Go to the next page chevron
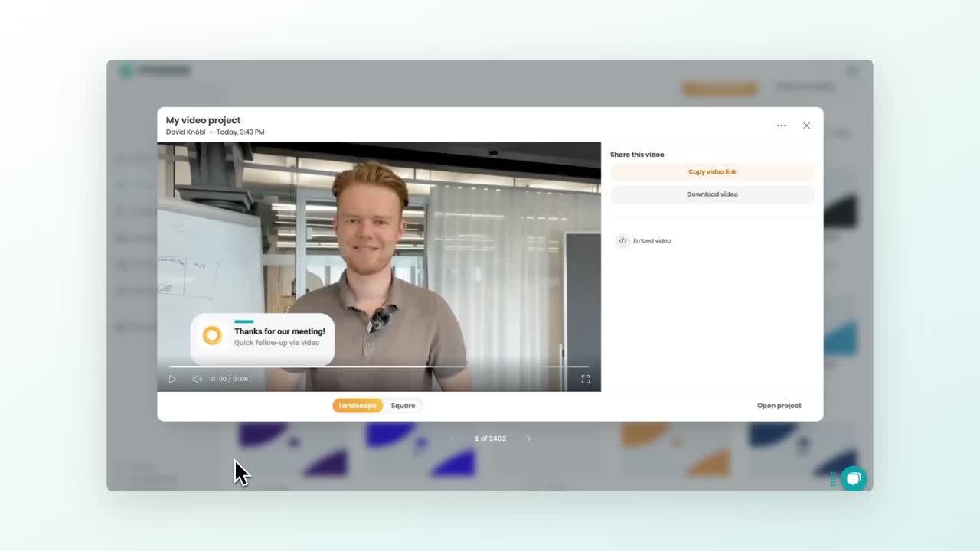 tap(528, 438)
